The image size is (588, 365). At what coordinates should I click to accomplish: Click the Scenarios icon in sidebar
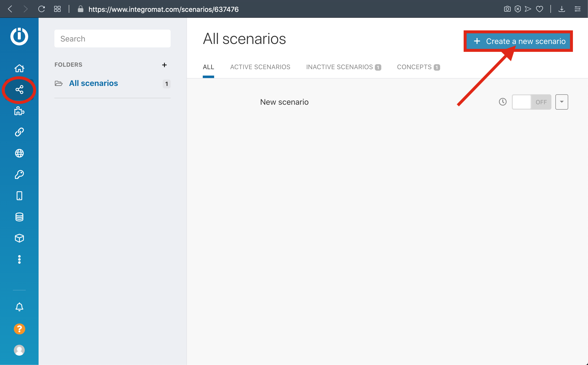(19, 90)
